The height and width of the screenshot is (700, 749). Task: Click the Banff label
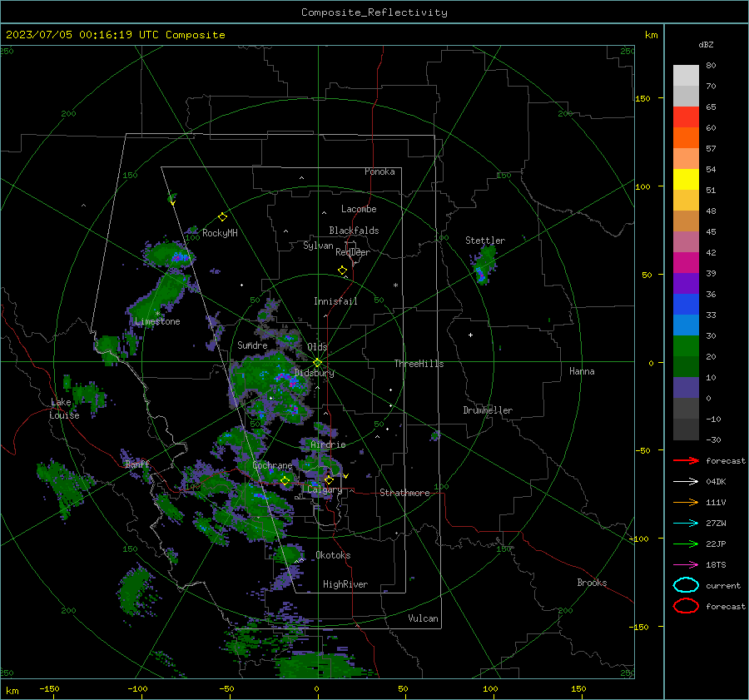pos(137,464)
